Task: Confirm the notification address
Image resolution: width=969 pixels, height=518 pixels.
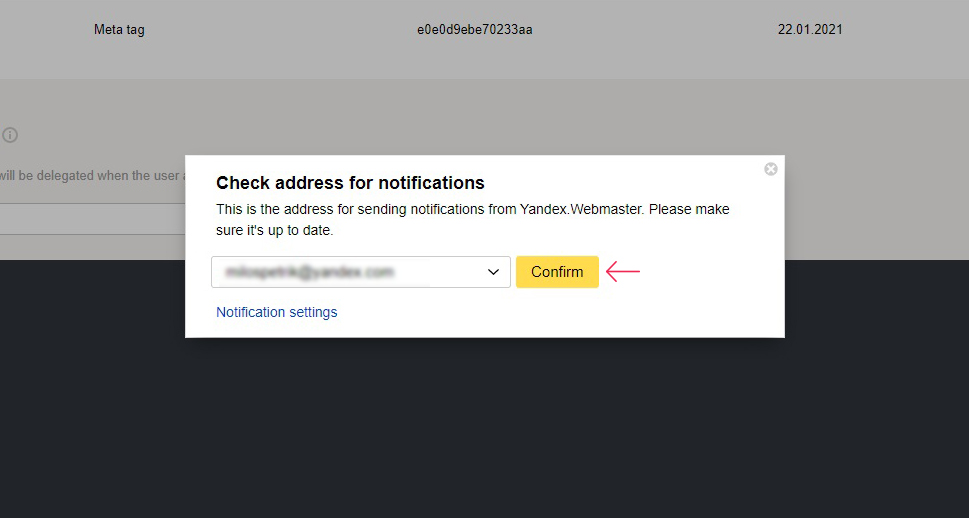Action: pyautogui.click(x=557, y=272)
